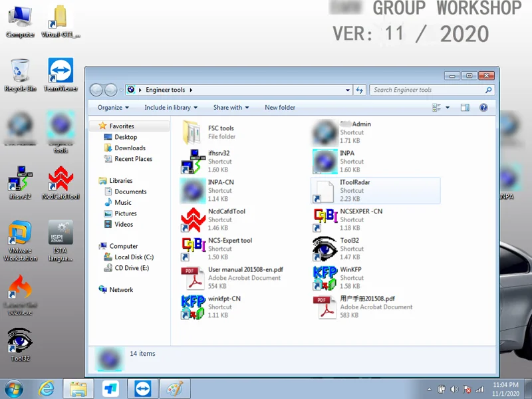Open Pictures library
The image size is (532, 399).
(126, 213)
